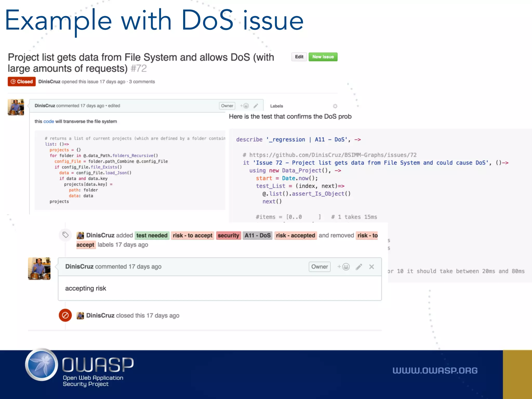Click DinisCruz avatar beside first comment

(x=16, y=107)
